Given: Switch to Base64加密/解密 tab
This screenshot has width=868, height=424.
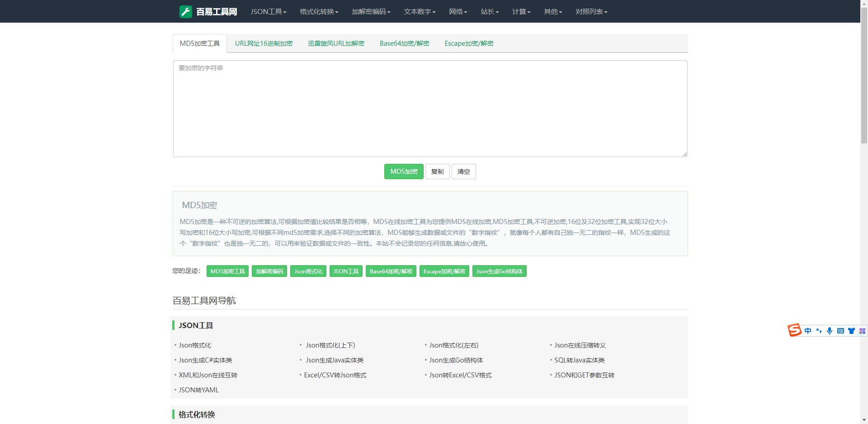Looking at the screenshot, I should point(404,43).
